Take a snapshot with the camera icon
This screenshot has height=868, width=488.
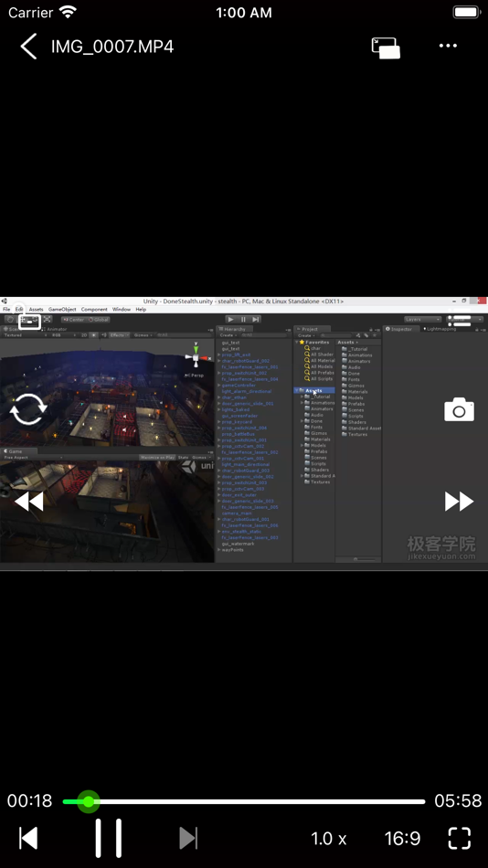459,409
